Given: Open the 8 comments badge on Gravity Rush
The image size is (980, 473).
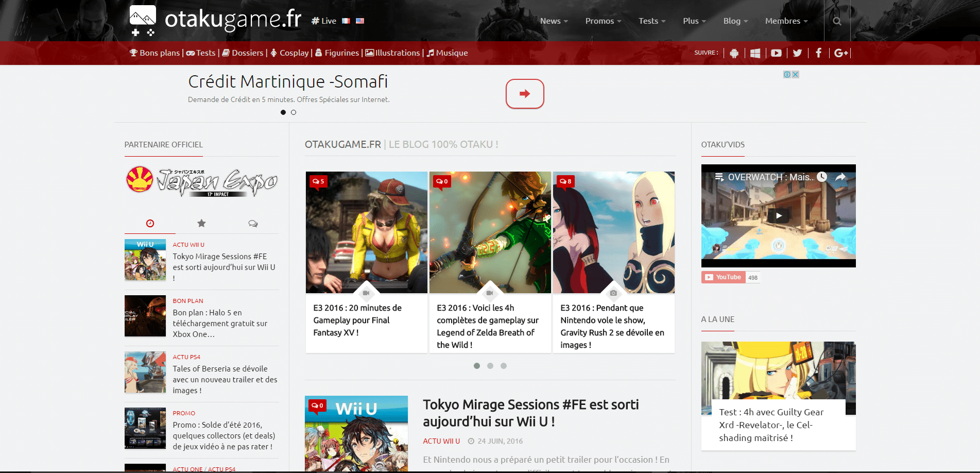Looking at the screenshot, I should click(565, 181).
